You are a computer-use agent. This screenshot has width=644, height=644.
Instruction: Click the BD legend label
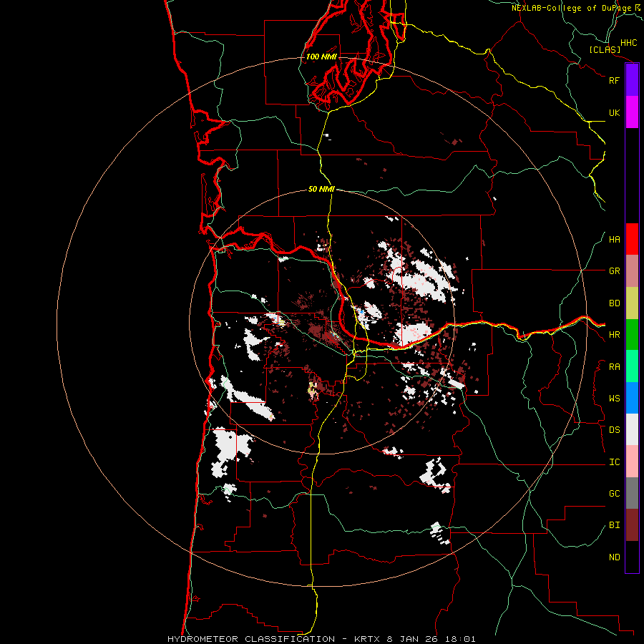click(615, 303)
